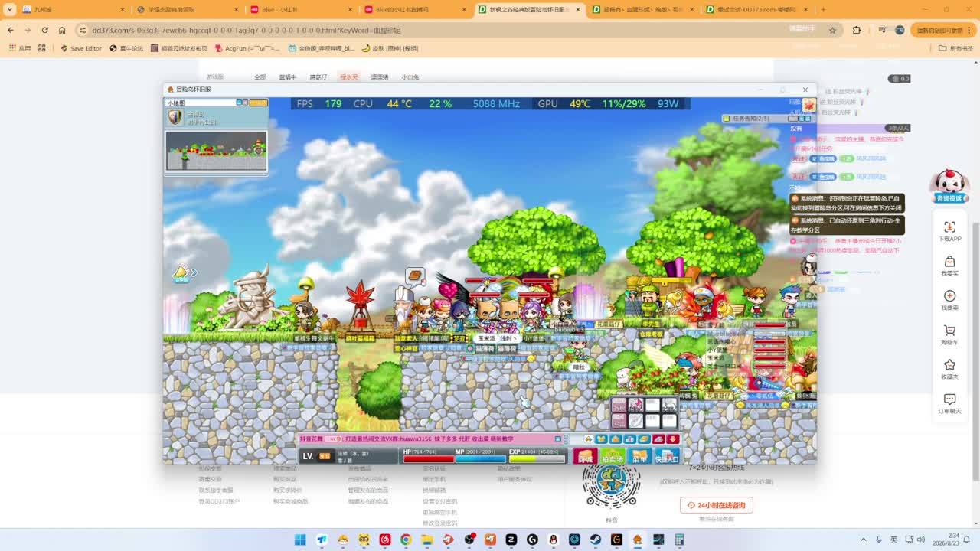Click the red down-arrow icon on game chat bar
Viewport: 980px width, 551px height.
672,439
